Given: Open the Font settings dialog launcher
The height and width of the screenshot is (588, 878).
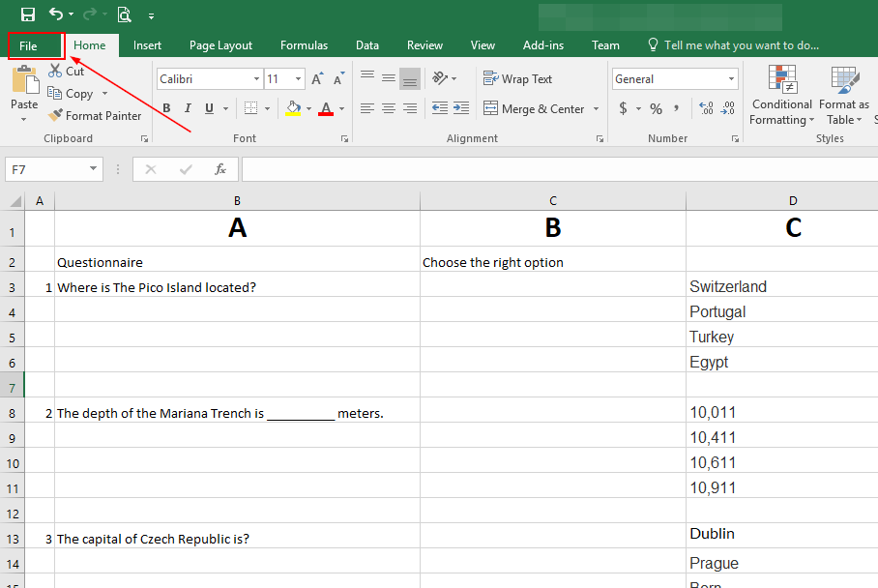Looking at the screenshot, I should pyautogui.click(x=344, y=139).
